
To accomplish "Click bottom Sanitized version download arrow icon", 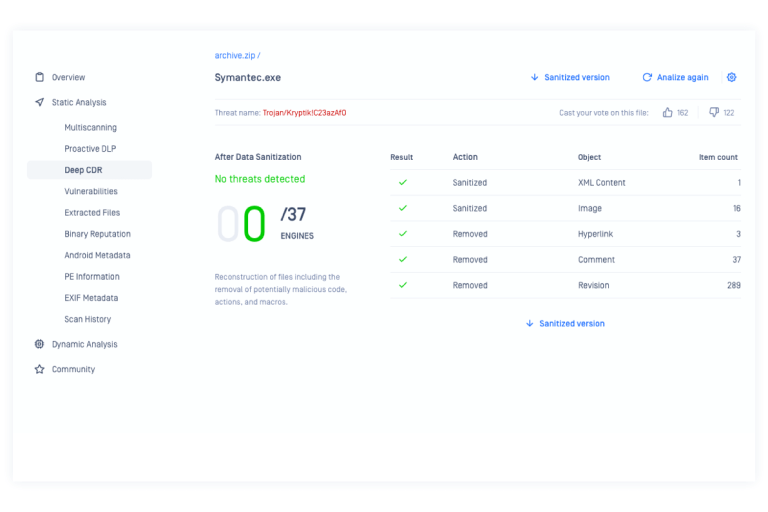I will [529, 323].
